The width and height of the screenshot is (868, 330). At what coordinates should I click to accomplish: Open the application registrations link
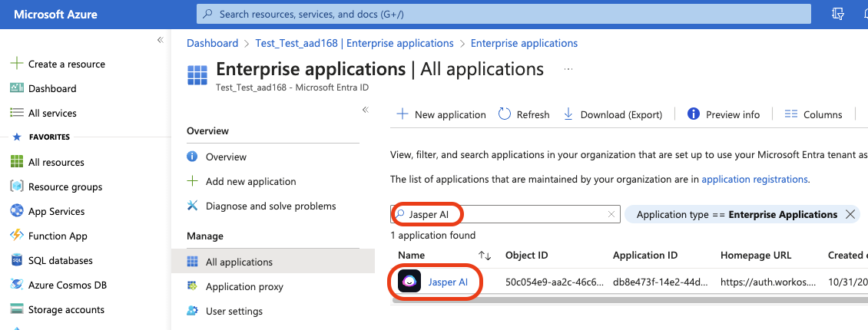point(754,179)
